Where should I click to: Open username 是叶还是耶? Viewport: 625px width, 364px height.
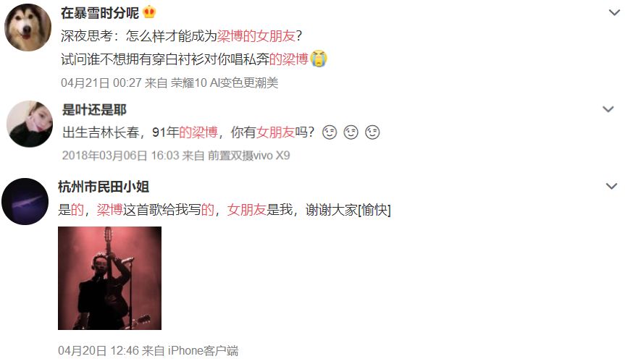tap(94, 110)
